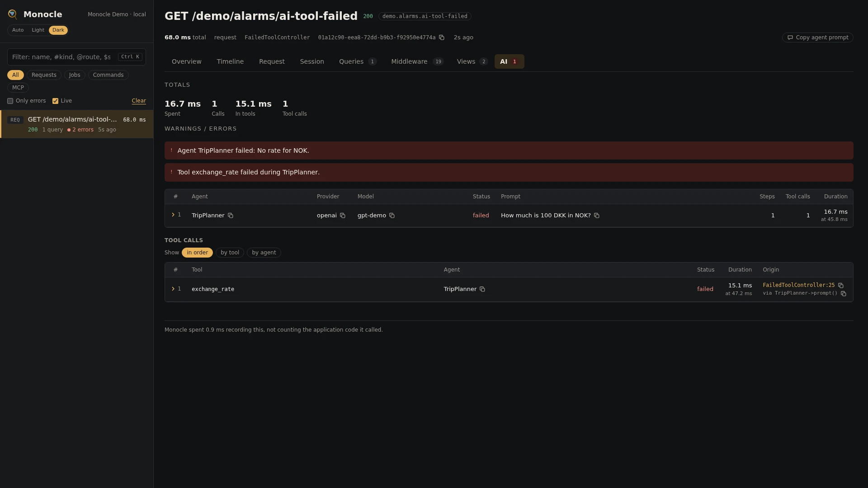The image size is (868, 488).
Task: Switch theme to Light
Action: 38,30
